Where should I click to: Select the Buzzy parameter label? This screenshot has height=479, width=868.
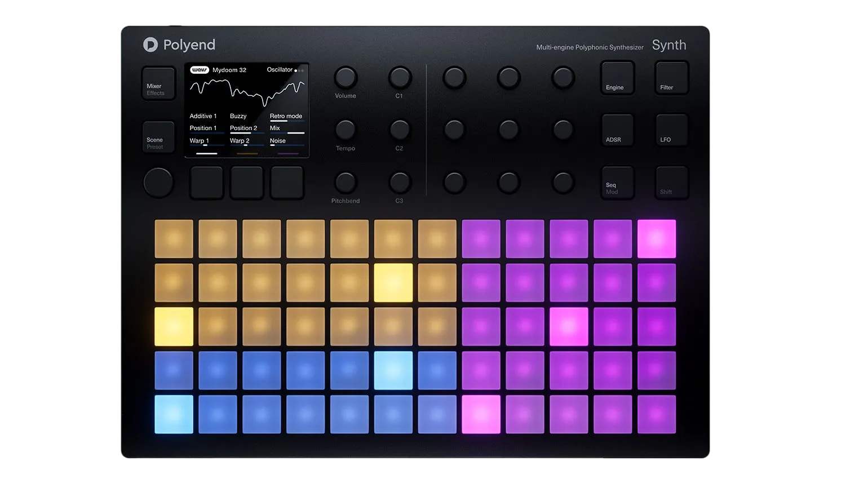click(238, 116)
